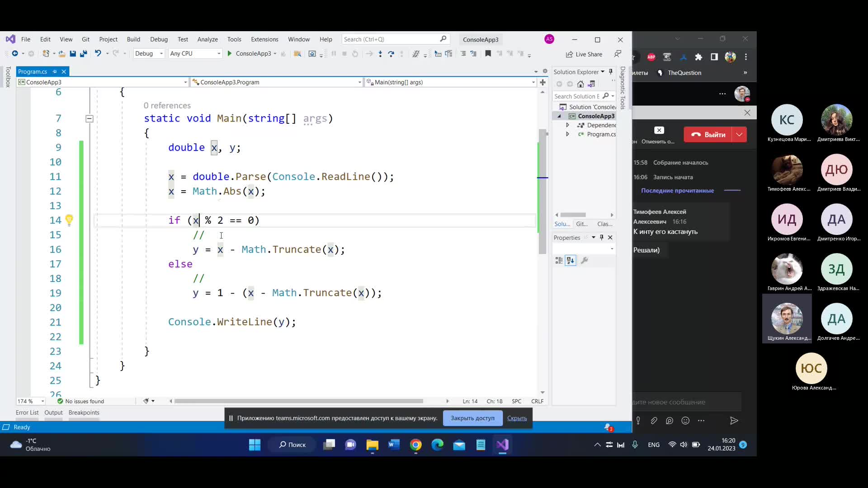Switch to the Output tab
The image size is (868, 488).
pyautogui.click(x=53, y=413)
